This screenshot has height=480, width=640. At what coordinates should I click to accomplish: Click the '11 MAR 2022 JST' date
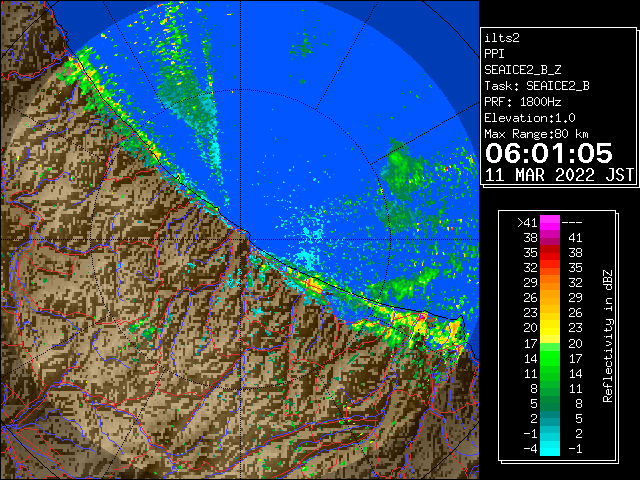559,175
